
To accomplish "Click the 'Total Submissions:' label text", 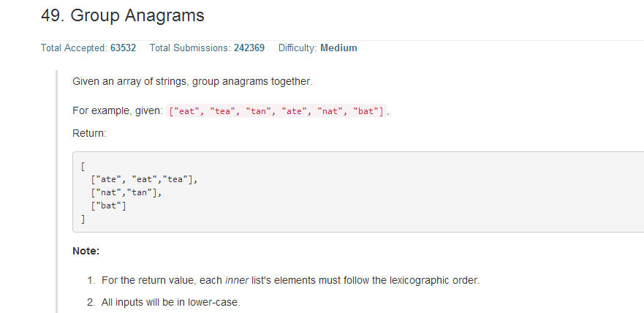I will (x=190, y=48).
